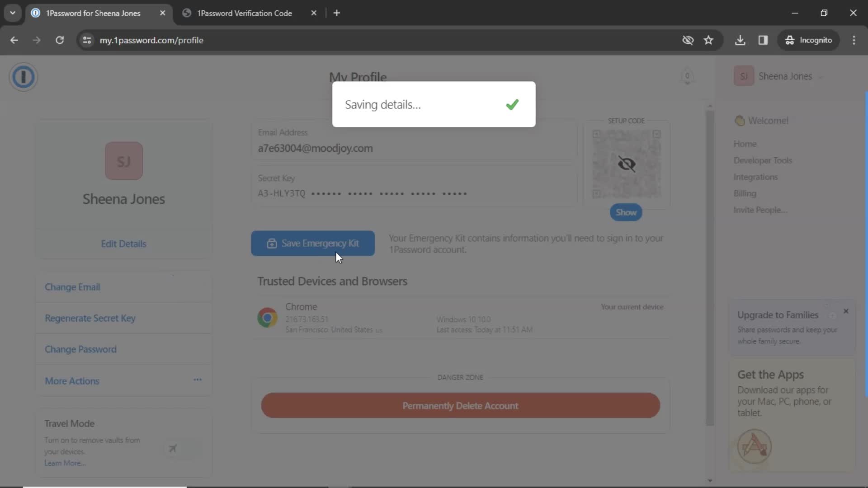868x488 pixels.
Task: Click the Chrome browser trusted device icon
Action: [x=268, y=318]
